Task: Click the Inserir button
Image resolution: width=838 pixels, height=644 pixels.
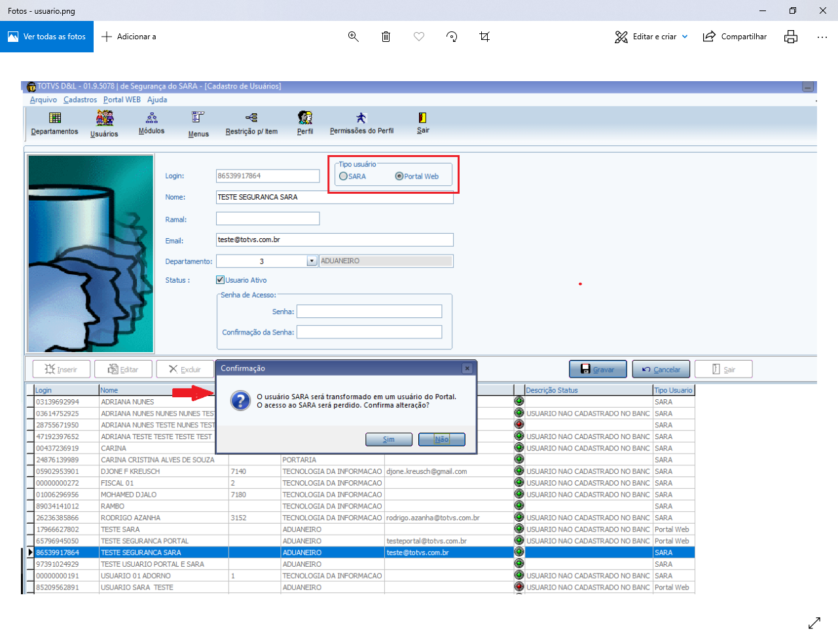Action: 61,369
